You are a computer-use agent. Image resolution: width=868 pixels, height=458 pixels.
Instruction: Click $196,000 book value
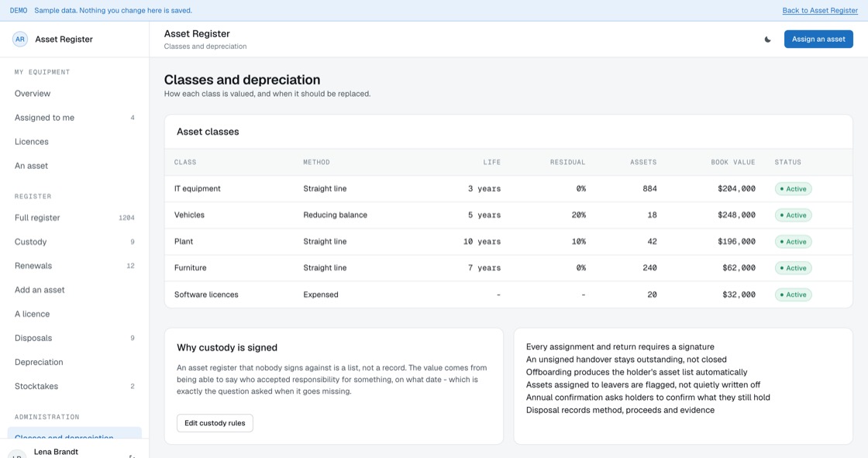click(736, 242)
